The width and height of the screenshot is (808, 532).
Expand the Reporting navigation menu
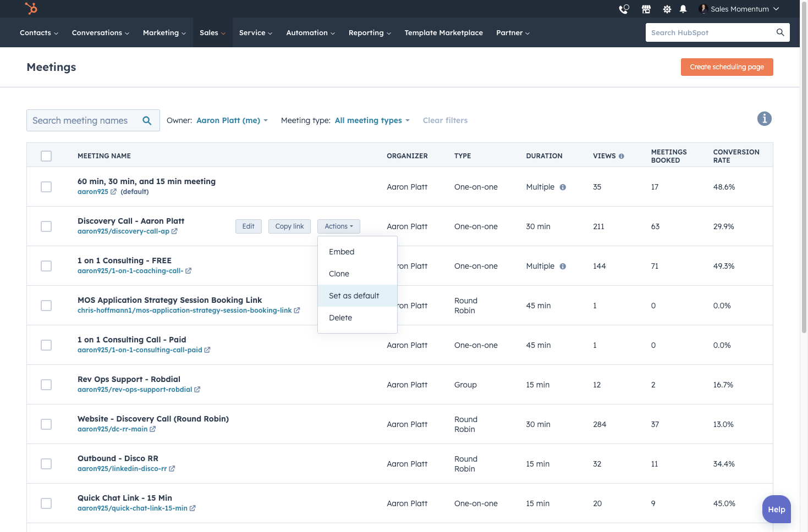370,33
